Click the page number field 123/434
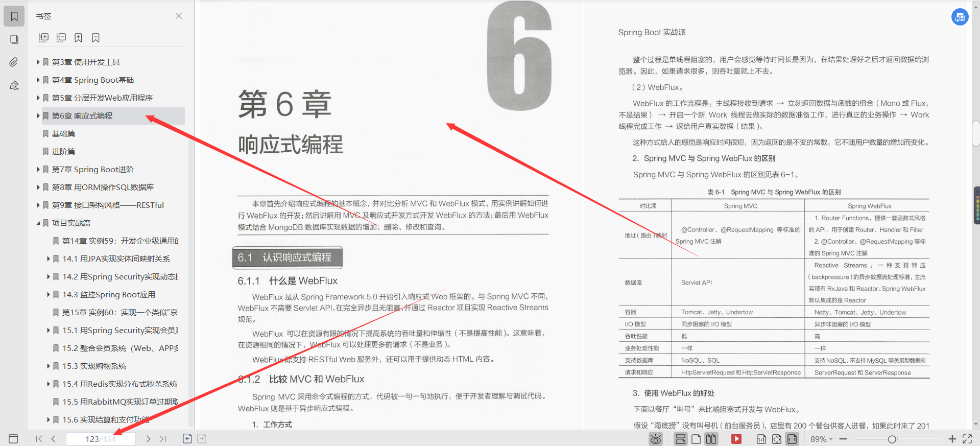 coord(101,439)
